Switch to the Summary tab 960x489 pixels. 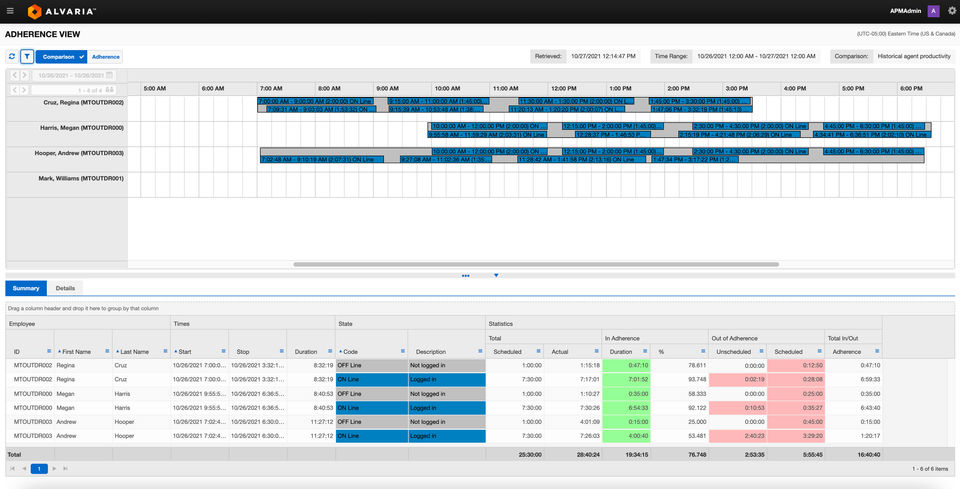coord(26,288)
